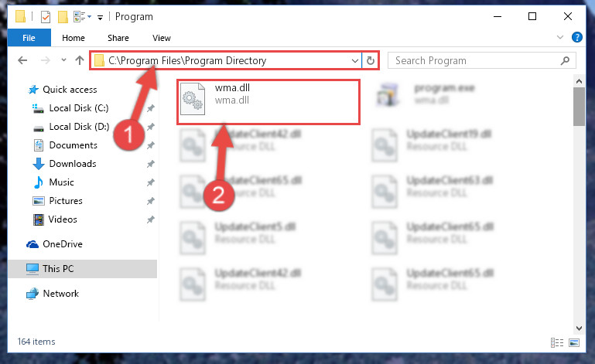595x364 pixels.
Task: Open the Customize Quick Access Toolbar dropdown
Action: [x=100, y=18]
